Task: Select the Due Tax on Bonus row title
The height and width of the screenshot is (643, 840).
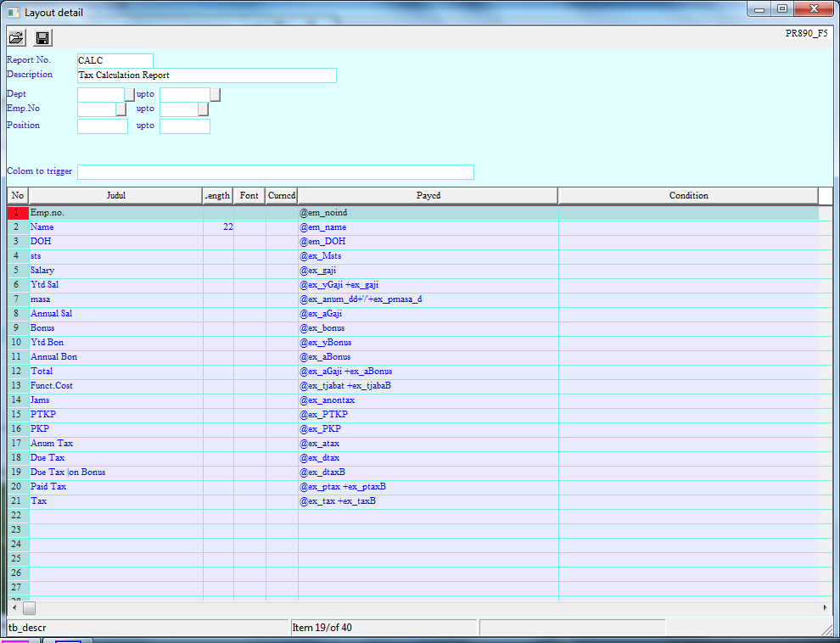Action: pyautogui.click(x=68, y=472)
